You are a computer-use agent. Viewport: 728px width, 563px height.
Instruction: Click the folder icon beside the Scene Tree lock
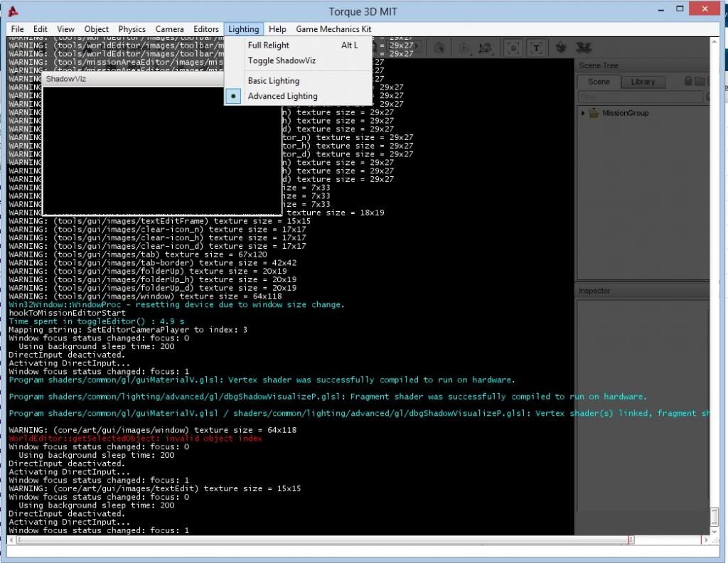click(x=700, y=82)
